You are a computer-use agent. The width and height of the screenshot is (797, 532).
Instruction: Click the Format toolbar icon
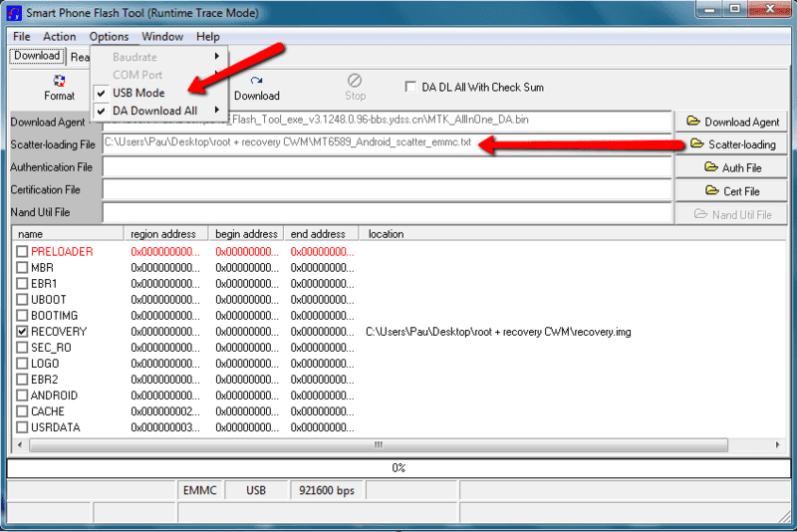click(x=59, y=81)
